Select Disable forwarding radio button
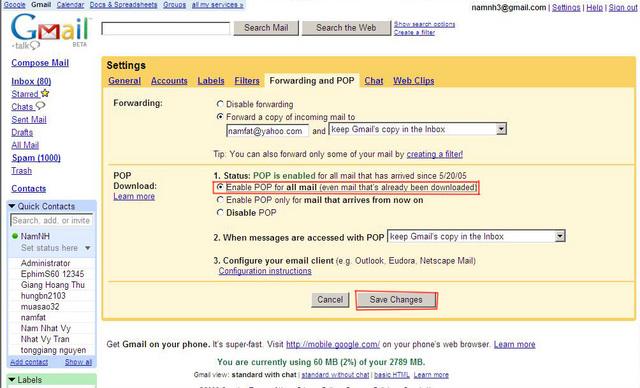This screenshot has height=388, width=640. click(220, 104)
